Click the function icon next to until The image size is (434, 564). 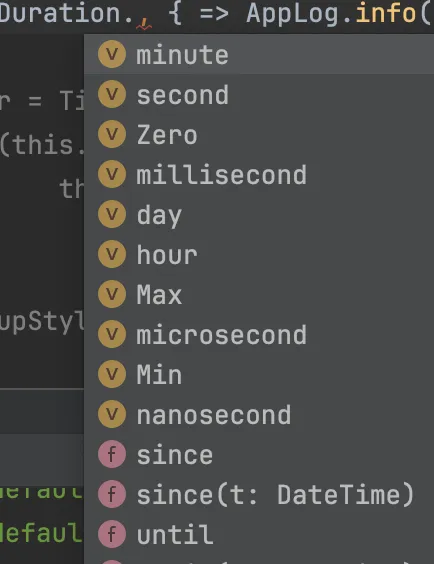pos(112,535)
